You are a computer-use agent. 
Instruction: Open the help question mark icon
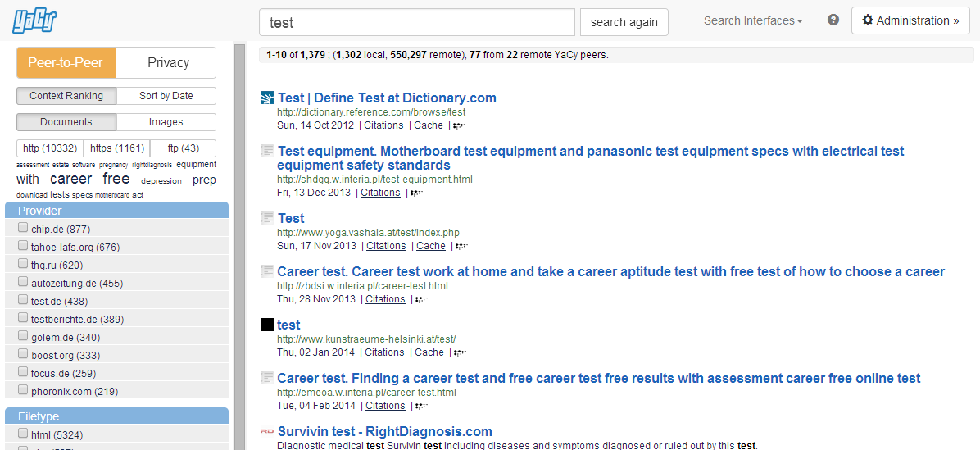(833, 20)
